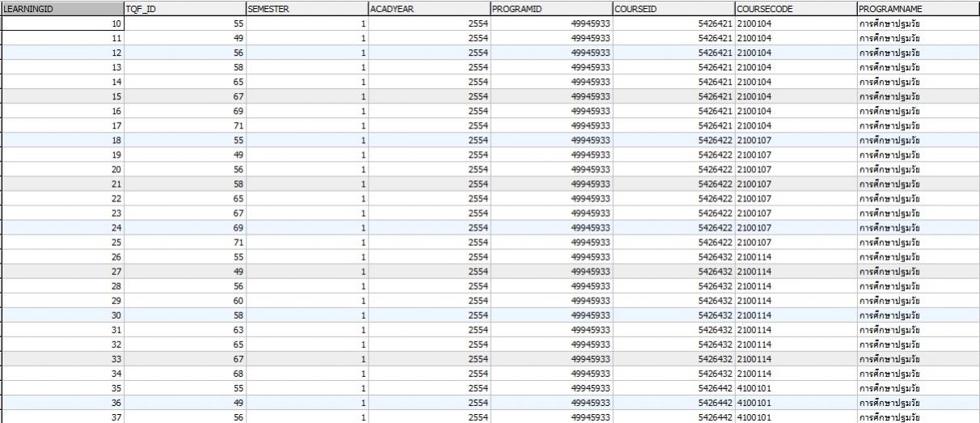Select LEARNINGID cell 36
The height and width of the screenshot is (423, 980).
62,402
